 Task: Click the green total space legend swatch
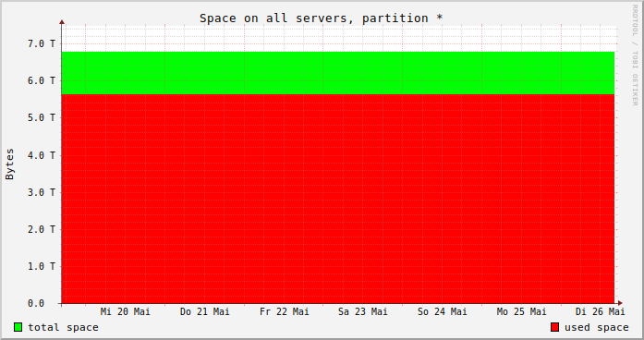(x=18, y=327)
